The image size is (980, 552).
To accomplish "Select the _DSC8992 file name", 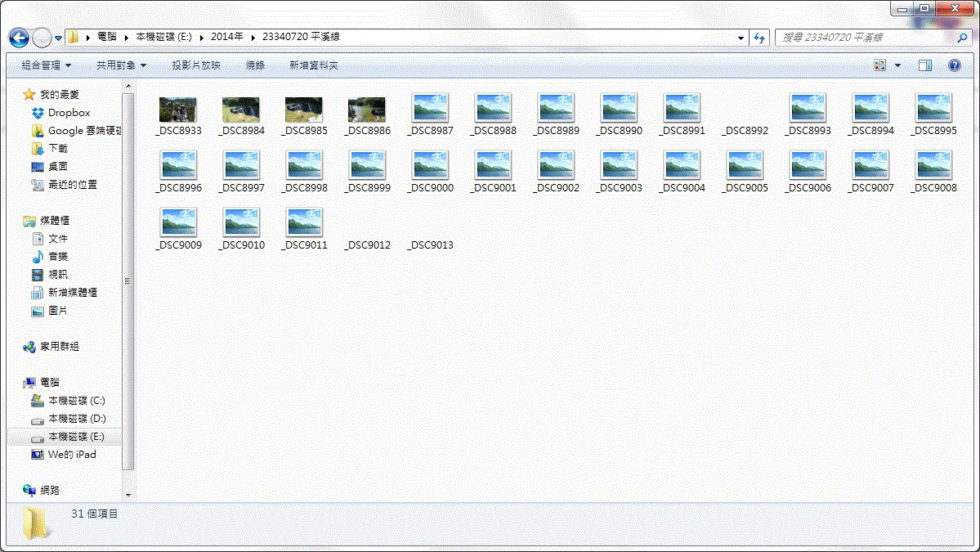I will pyautogui.click(x=745, y=131).
